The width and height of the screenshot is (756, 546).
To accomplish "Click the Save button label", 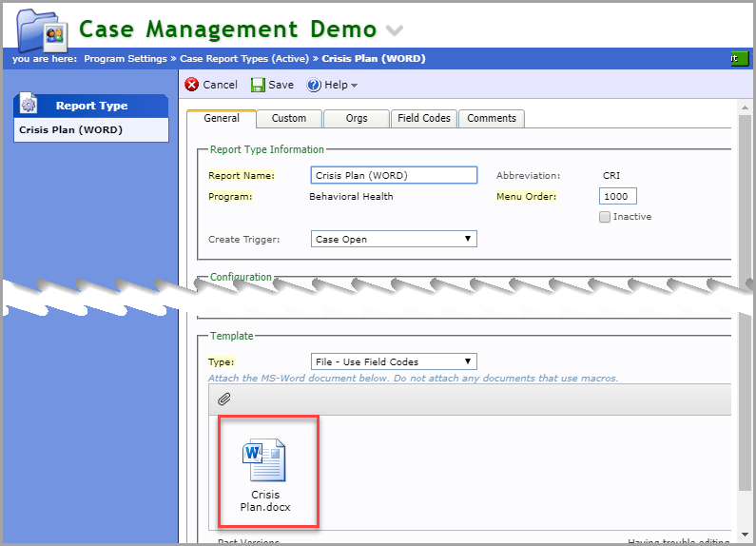I will click(281, 85).
